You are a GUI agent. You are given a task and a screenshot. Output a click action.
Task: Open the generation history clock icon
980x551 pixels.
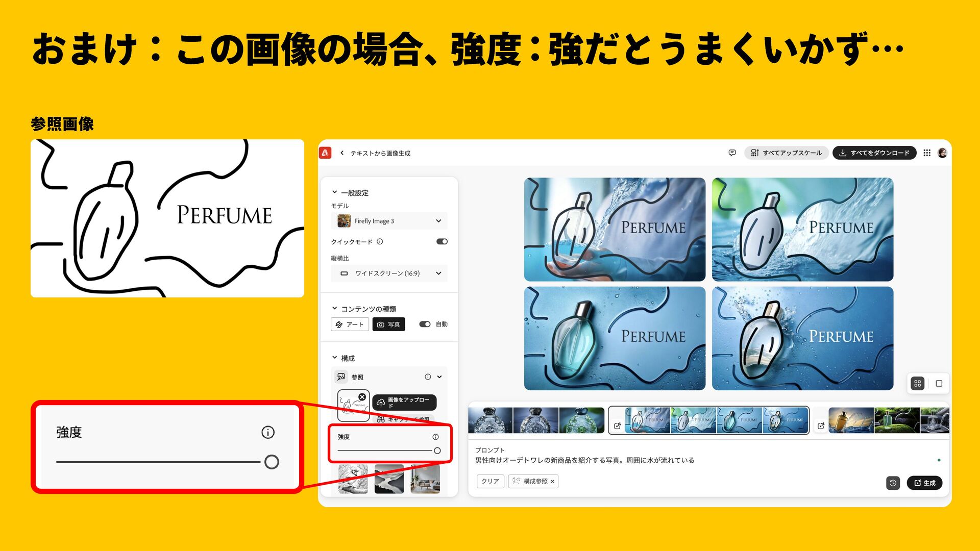[x=893, y=483]
